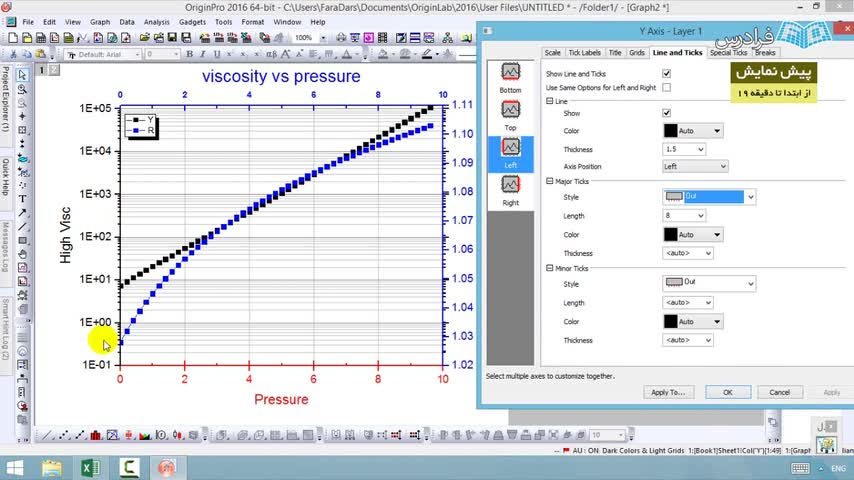Open the Format menu

(252, 22)
